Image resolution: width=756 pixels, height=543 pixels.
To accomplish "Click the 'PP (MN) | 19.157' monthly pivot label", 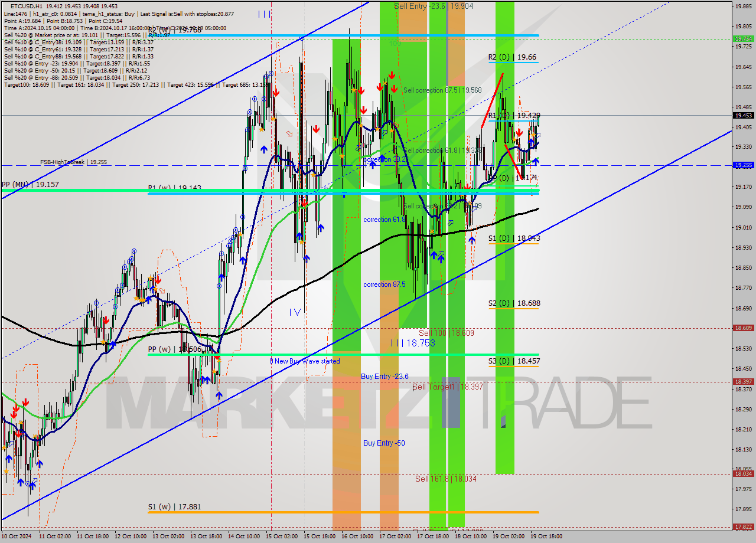I will pos(30,185).
